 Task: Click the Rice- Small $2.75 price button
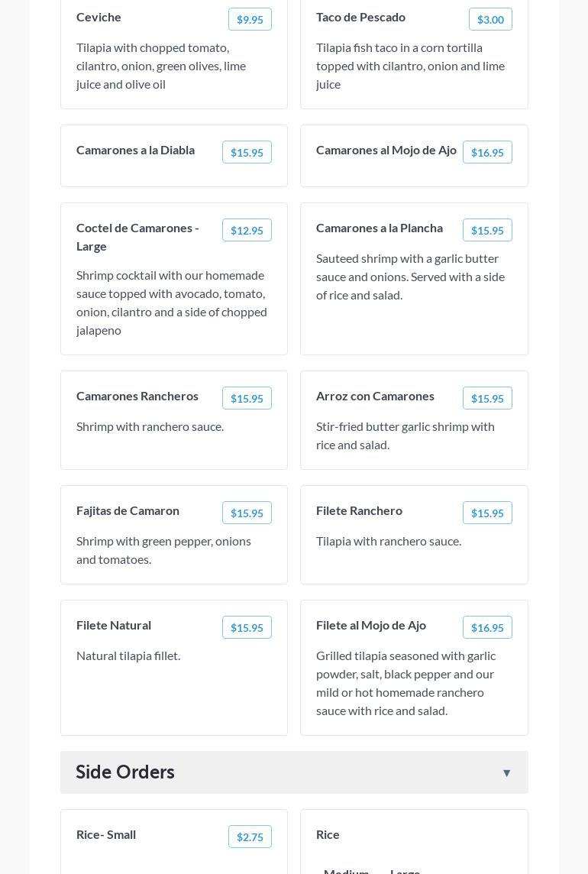coord(250,837)
